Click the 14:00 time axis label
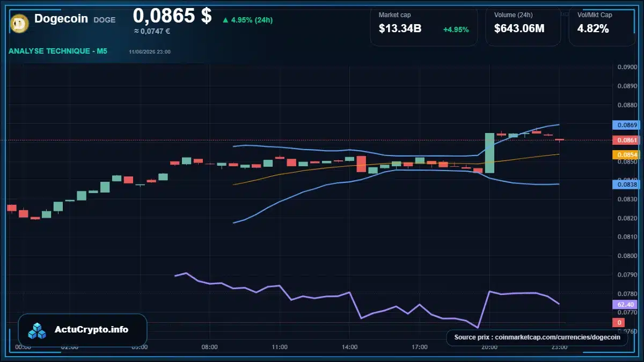The height and width of the screenshot is (362, 644). tap(349, 347)
